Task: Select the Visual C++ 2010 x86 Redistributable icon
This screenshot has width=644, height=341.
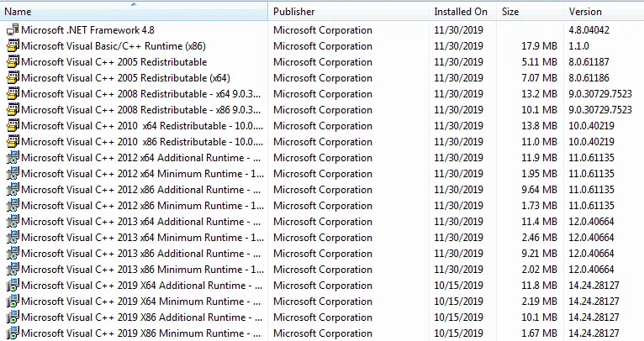Action: pyautogui.click(x=13, y=142)
